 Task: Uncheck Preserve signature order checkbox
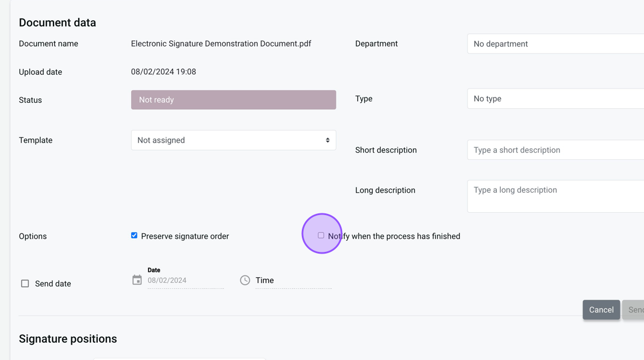click(134, 235)
